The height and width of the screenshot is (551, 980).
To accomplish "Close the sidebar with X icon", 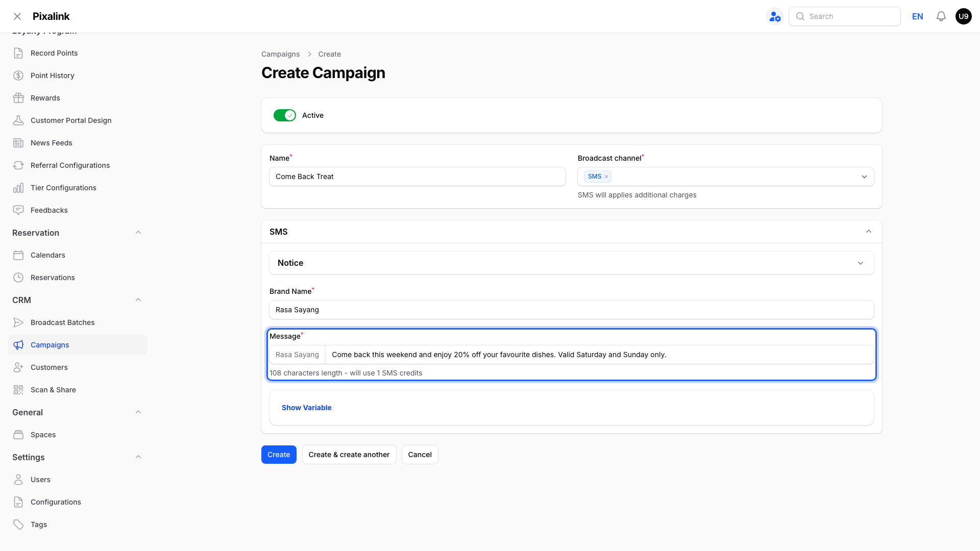I will click(17, 16).
